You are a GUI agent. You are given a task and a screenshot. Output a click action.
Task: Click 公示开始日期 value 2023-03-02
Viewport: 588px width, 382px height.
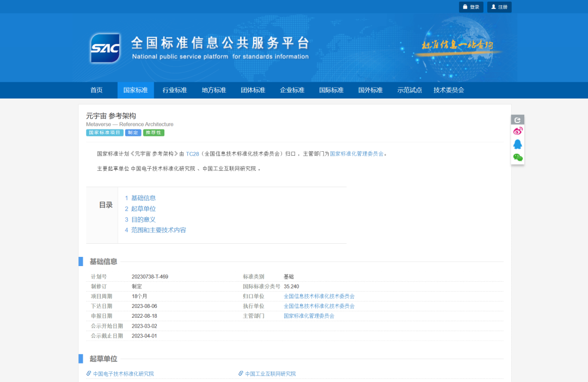pyautogui.click(x=144, y=326)
